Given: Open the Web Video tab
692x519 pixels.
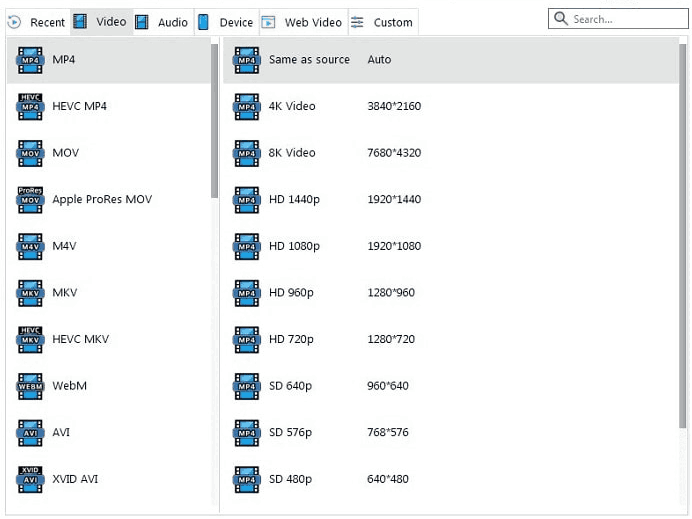Looking at the screenshot, I should 304,22.
